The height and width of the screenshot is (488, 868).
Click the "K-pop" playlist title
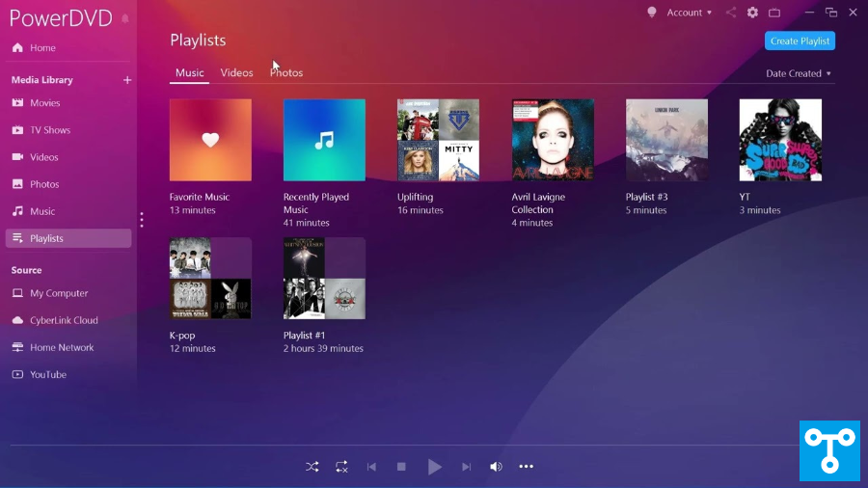182,336
